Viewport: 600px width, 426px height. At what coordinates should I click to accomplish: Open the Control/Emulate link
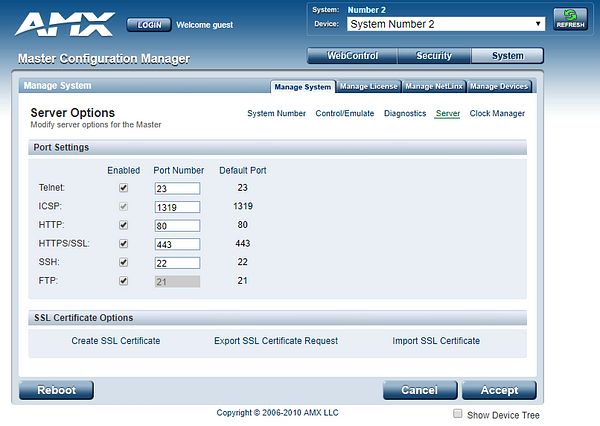click(344, 113)
